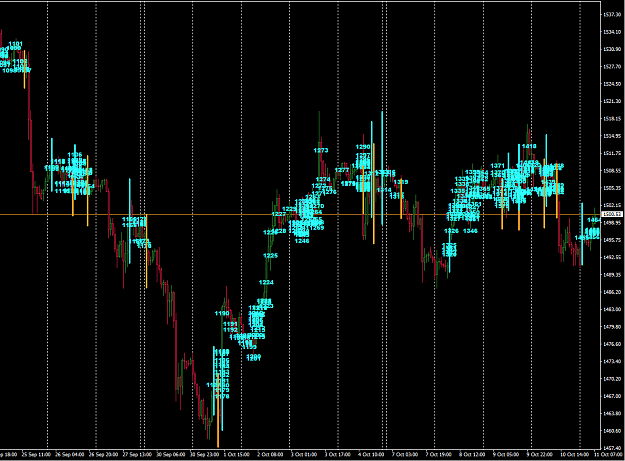Select trade marker 1418
625x461 pixels.
(529, 146)
